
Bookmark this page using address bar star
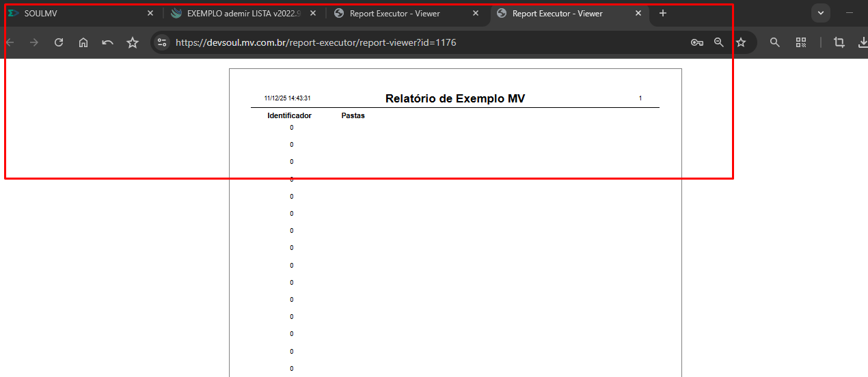(x=741, y=42)
